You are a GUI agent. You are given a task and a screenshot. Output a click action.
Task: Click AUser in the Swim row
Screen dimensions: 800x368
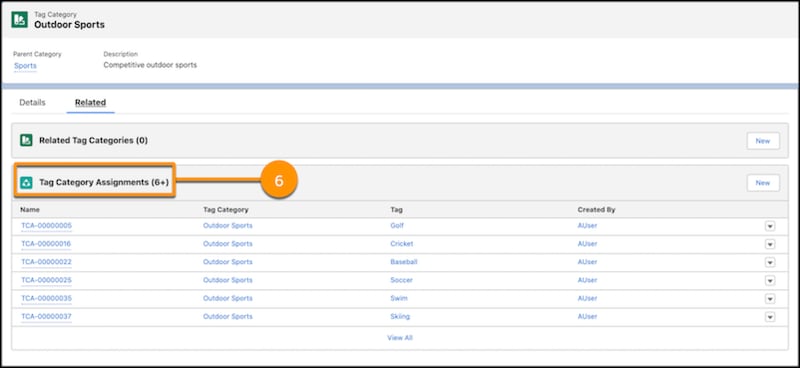click(587, 299)
